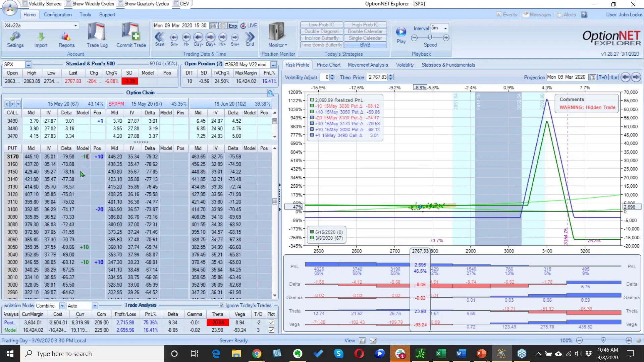
Task: Open the trading date calendar picker
Action: tap(213, 26)
